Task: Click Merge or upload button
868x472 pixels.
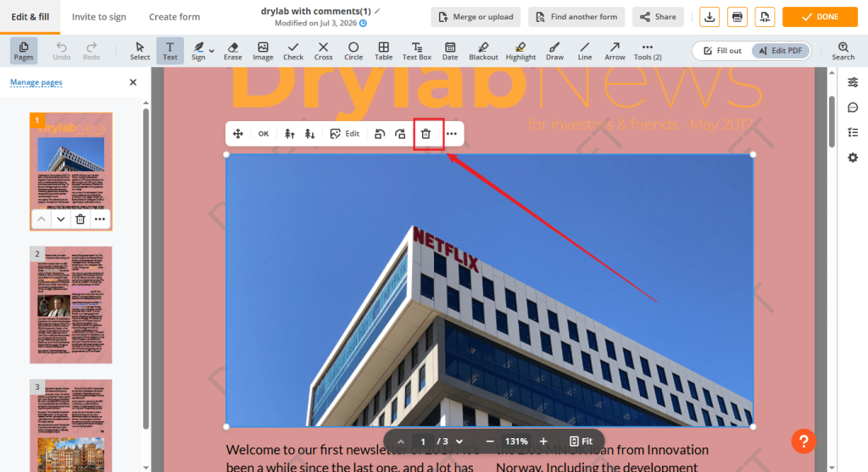Action: [476, 17]
